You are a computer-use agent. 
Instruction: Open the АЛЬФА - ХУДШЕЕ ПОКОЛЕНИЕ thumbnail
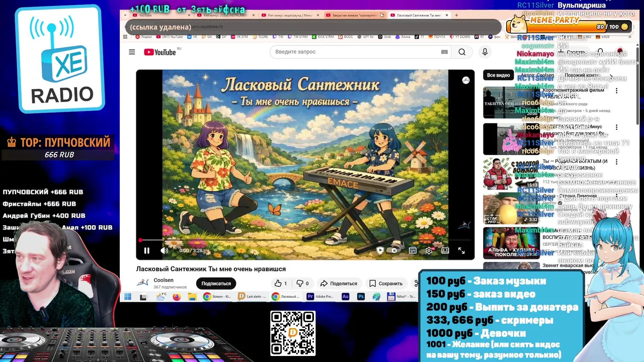[x=511, y=243]
